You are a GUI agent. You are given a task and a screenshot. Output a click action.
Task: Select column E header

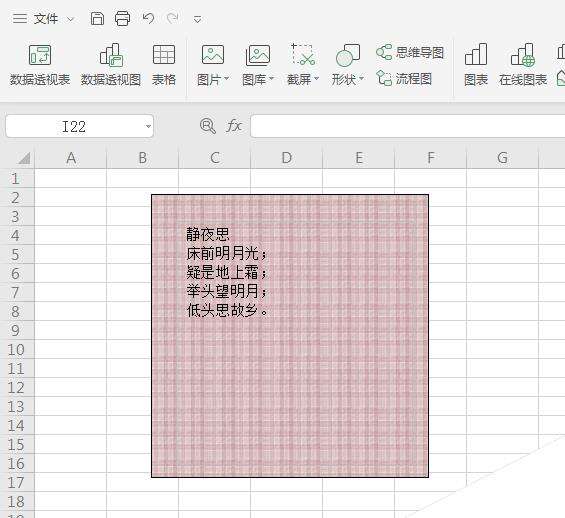coord(359,158)
